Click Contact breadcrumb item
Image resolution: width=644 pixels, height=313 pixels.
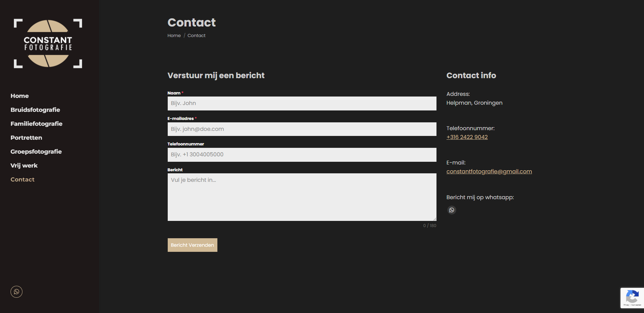197,35
